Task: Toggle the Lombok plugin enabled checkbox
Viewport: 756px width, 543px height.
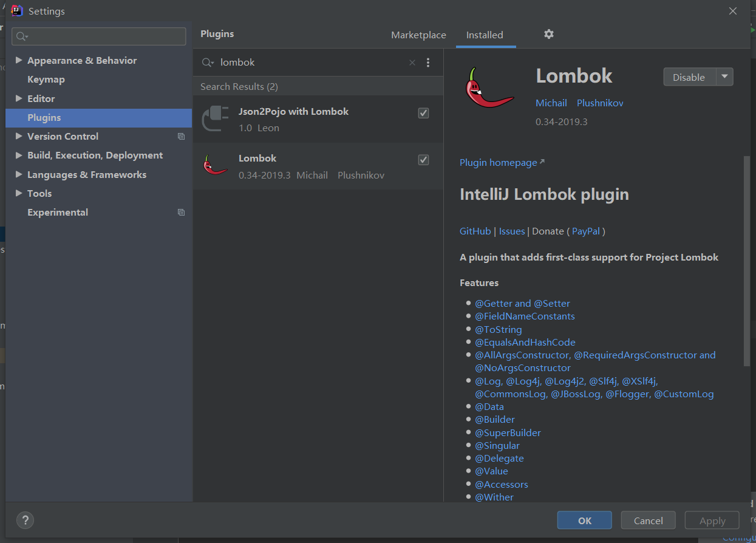Action: [x=424, y=160]
